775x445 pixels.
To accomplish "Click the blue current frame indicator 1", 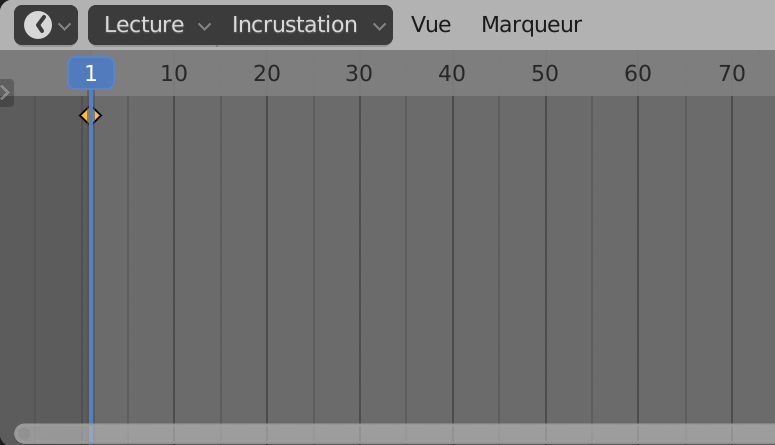I will tap(91, 73).
